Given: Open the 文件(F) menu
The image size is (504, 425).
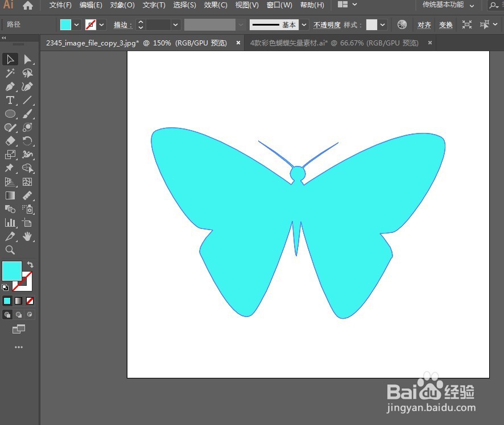Looking at the screenshot, I should (60, 5).
